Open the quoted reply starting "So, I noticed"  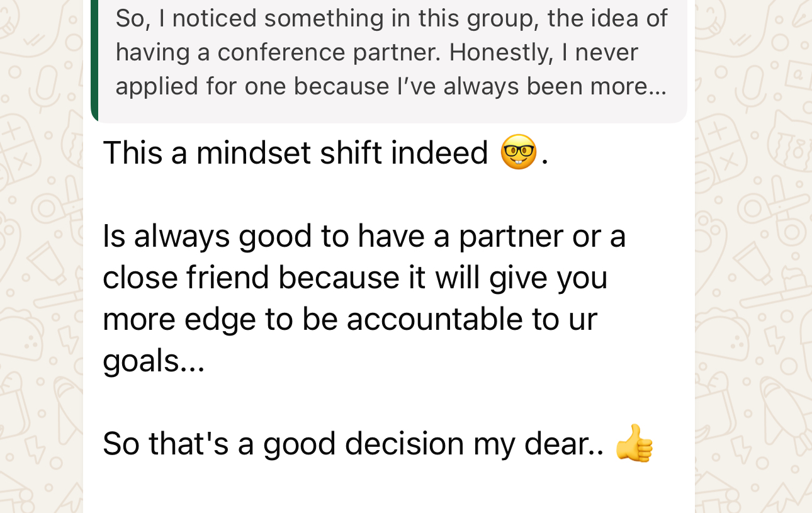coord(390,54)
